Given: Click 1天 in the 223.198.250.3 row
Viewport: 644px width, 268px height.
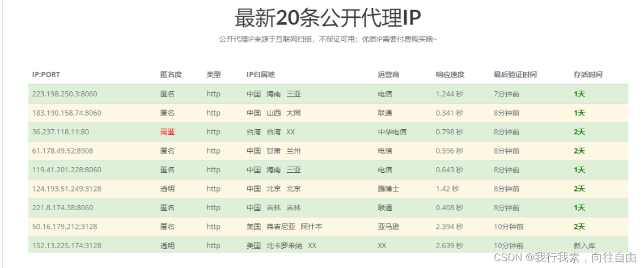Looking at the screenshot, I should (x=579, y=94).
